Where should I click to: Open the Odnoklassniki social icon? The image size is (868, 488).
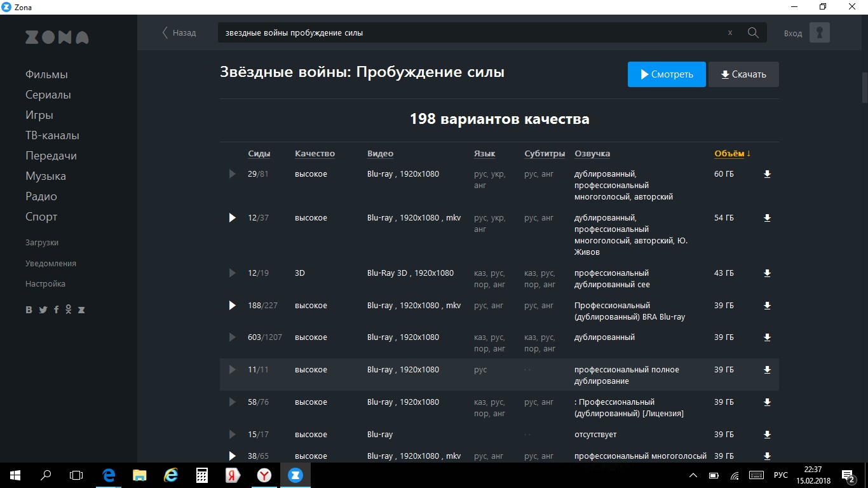(x=69, y=310)
